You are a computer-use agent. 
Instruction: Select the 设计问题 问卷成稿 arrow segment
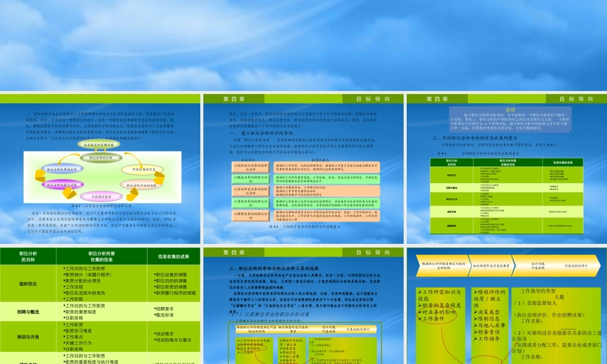pyautogui.click(x=537, y=266)
